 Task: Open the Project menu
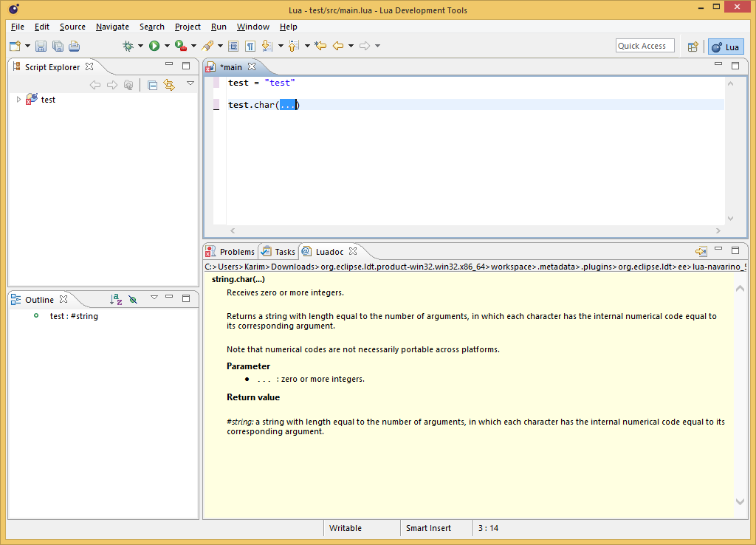[x=188, y=27]
